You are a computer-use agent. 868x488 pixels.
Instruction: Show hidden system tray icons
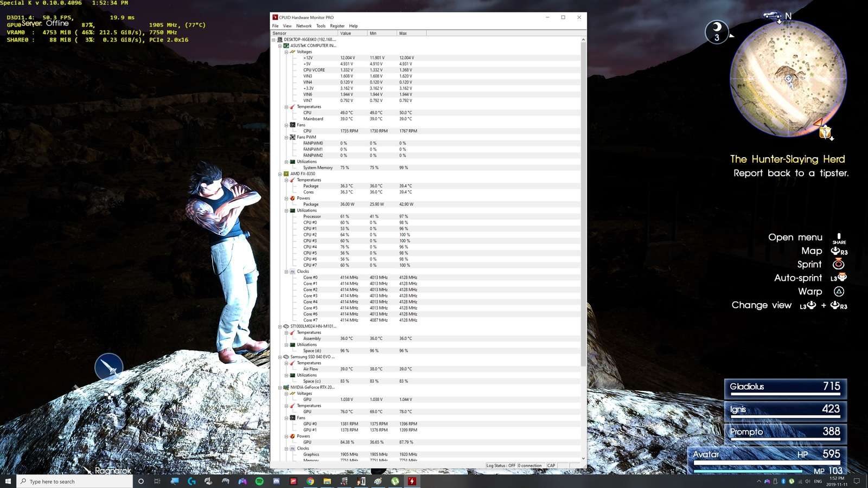pos(759,481)
